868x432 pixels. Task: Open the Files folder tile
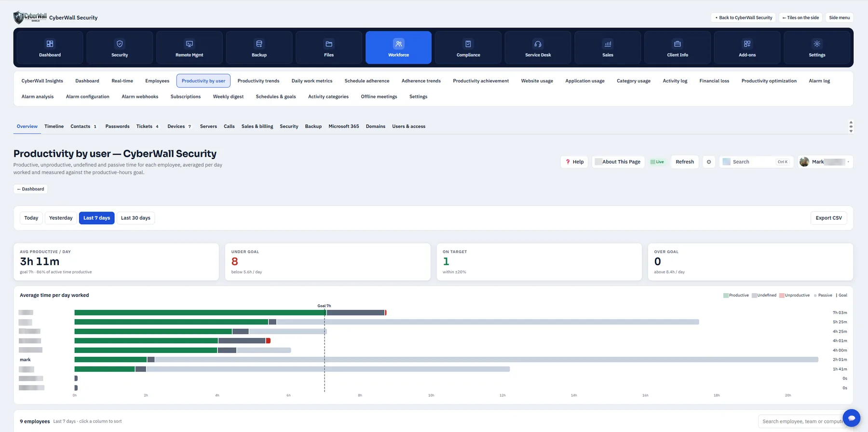pyautogui.click(x=329, y=47)
